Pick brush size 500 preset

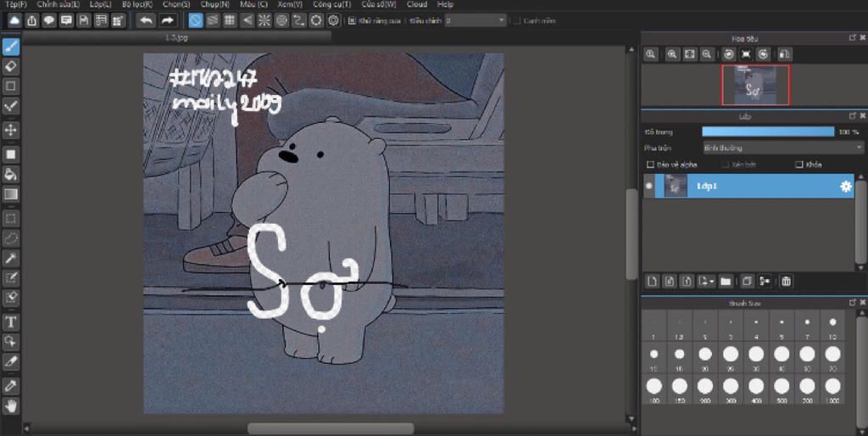pyautogui.click(x=782, y=390)
